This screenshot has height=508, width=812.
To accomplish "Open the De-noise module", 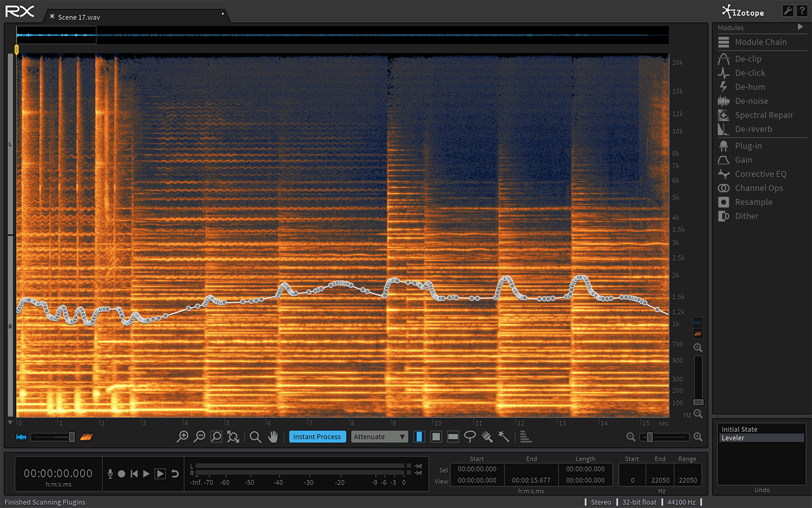I will click(x=751, y=101).
